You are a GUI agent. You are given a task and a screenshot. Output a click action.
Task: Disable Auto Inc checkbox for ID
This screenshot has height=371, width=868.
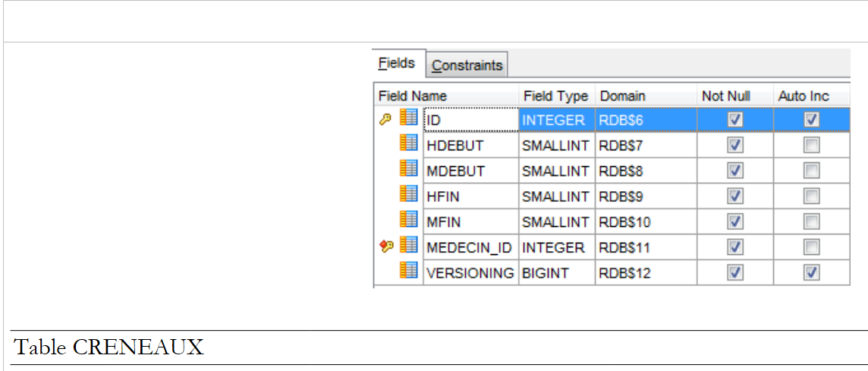[811, 119]
